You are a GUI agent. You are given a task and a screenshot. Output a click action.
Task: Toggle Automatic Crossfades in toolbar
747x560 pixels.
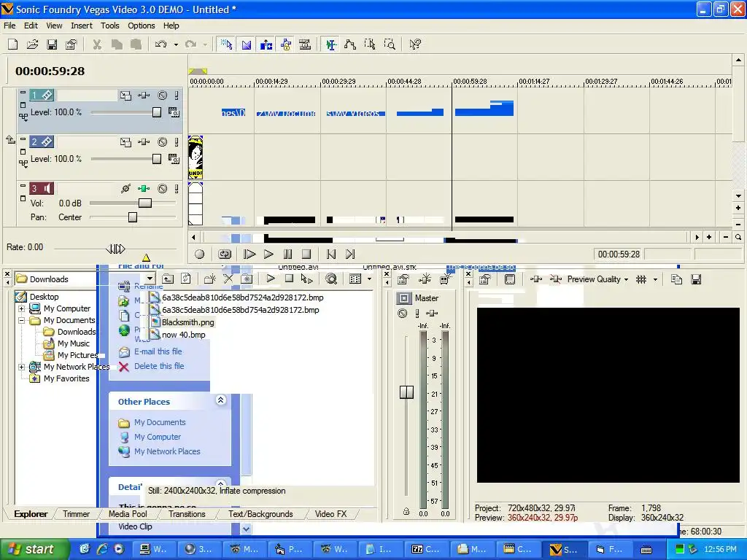pos(247,44)
